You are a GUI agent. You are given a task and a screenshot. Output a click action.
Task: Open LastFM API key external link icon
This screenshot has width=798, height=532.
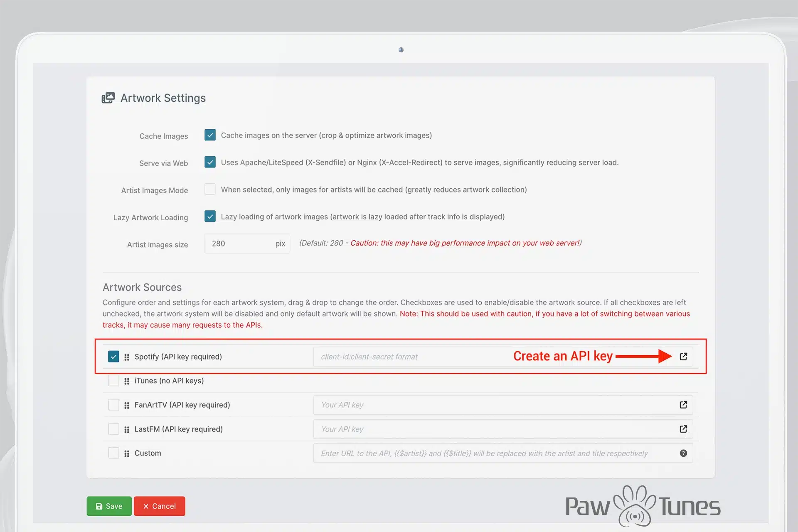pos(683,429)
